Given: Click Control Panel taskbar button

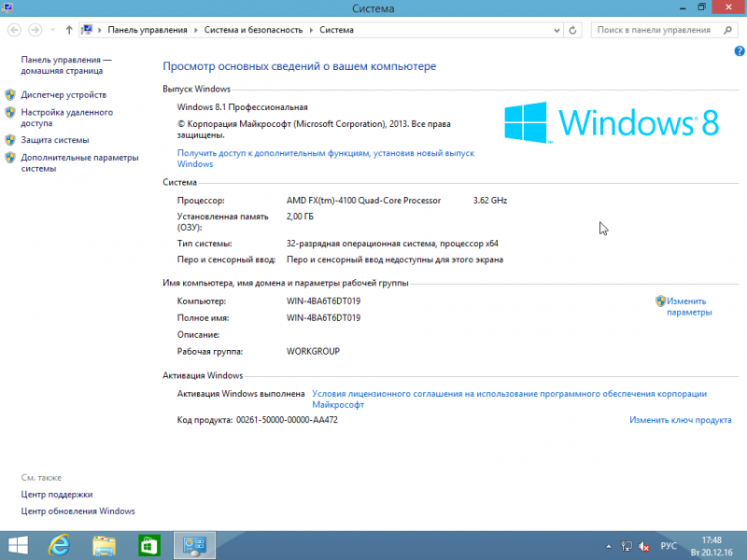Looking at the screenshot, I should click(194, 546).
